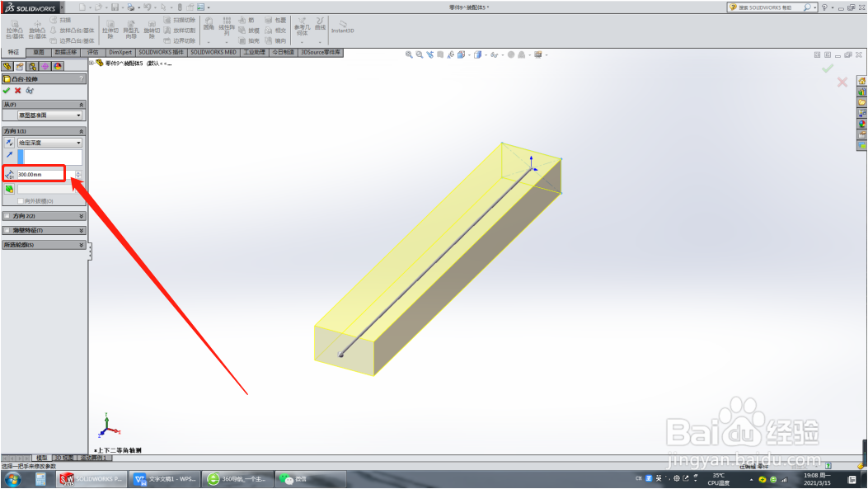Open Appearances color ball icon in task pane
Viewport: 868px width, 489px height.
(x=862, y=124)
